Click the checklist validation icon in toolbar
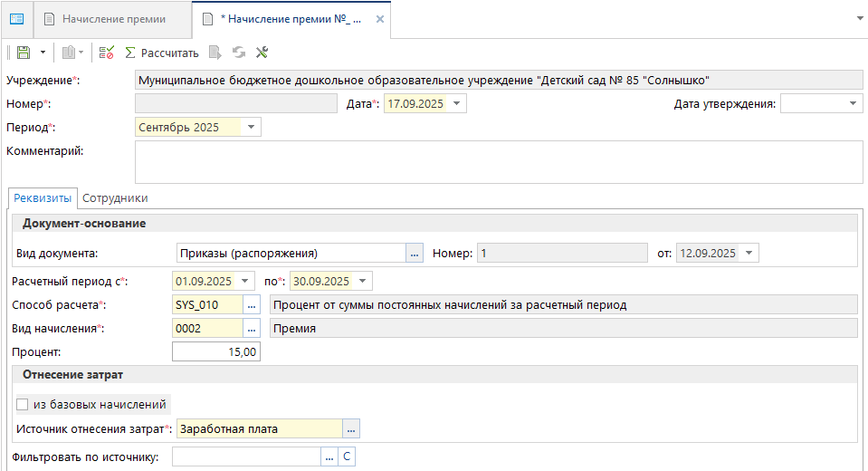This screenshot has width=868, height=471. coord(107,53)
